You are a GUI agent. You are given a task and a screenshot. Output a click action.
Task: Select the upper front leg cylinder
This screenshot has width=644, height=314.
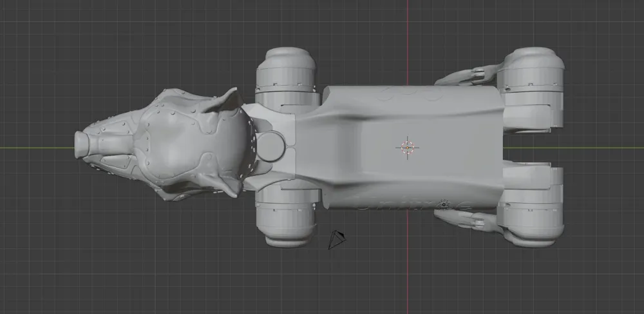coord(286,71)
